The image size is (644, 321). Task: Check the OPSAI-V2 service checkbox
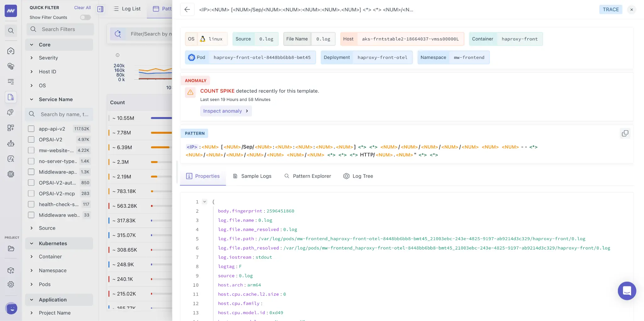31,139
